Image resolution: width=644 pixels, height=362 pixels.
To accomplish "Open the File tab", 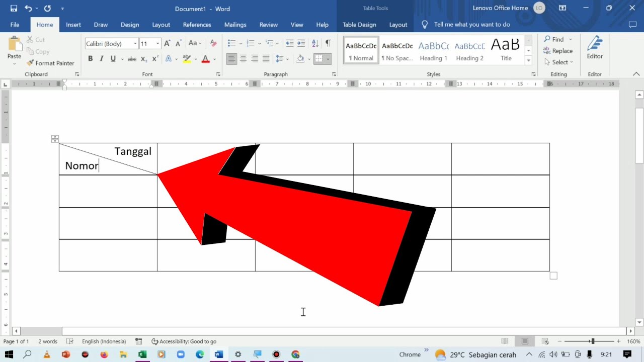I will (x=15, y=25).
